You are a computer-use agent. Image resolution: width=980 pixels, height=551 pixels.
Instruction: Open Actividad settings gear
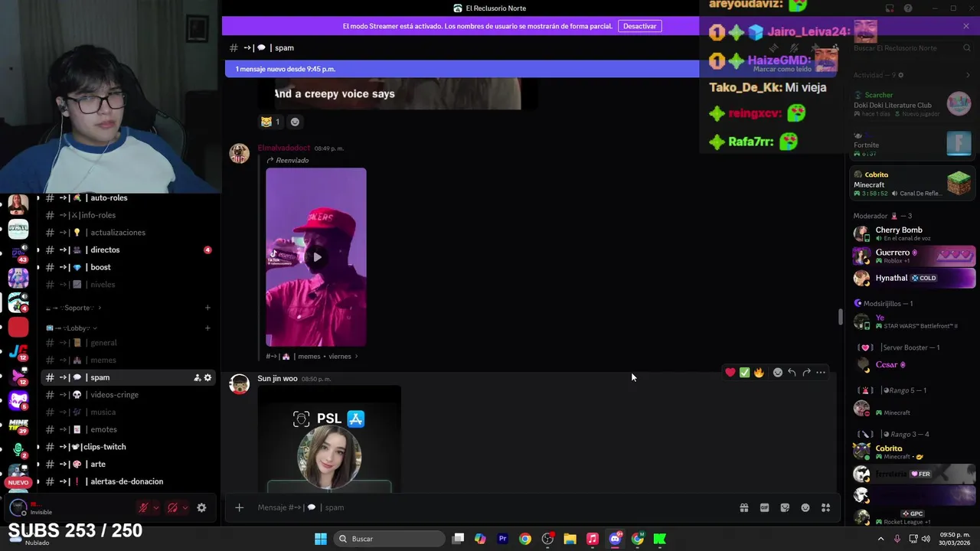coord(900,75)
